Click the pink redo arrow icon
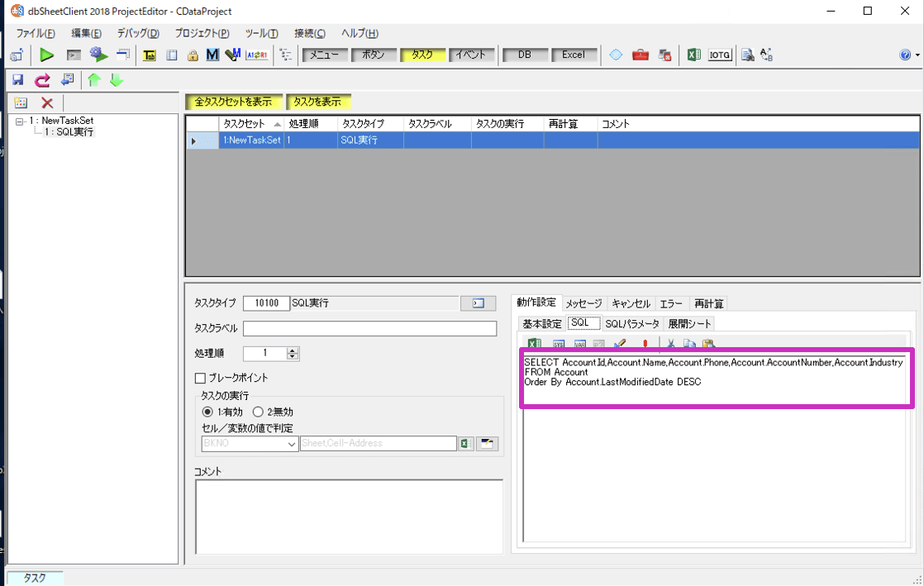 (x=42, y=80)
